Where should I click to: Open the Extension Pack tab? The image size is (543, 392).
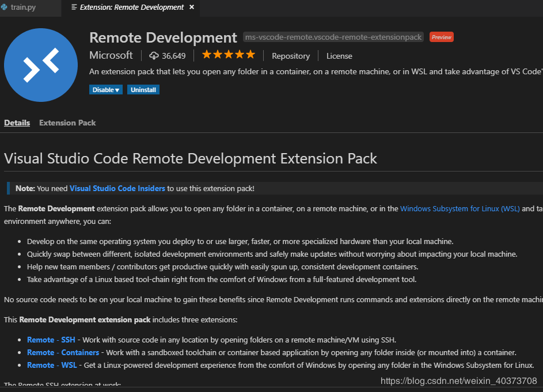[67, 123]
